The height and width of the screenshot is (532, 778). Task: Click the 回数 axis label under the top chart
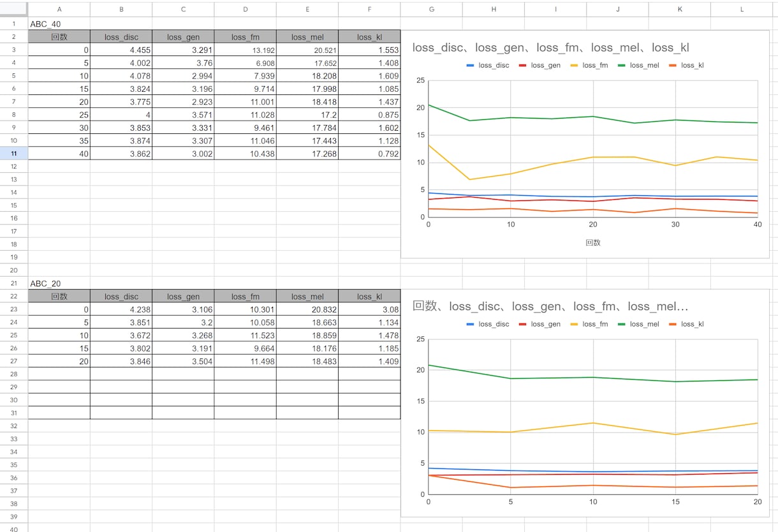pos(593,243)
